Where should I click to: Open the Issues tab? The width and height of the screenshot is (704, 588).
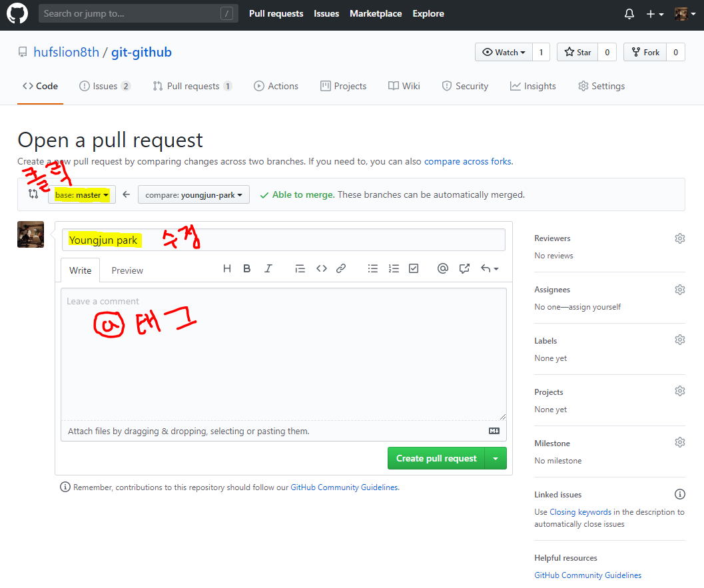105,86
